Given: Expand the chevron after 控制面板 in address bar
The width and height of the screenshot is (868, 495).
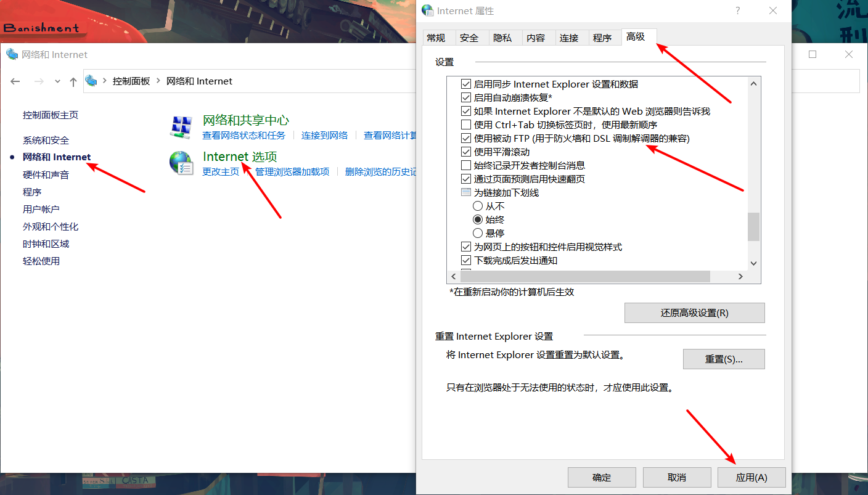Looking at the screenshot, I should (x=158, y=81).
